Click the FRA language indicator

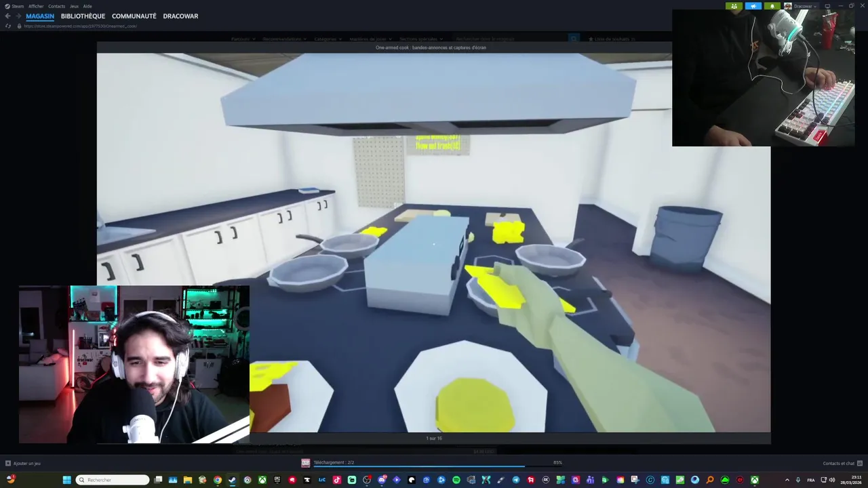pyautogui.click(x=811, y=480)
